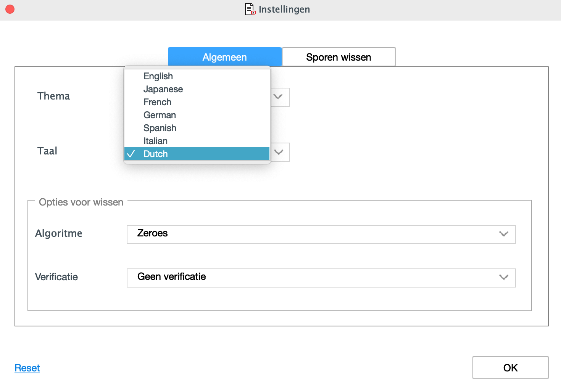Click the Algoritme label

(x=59, y=233)
